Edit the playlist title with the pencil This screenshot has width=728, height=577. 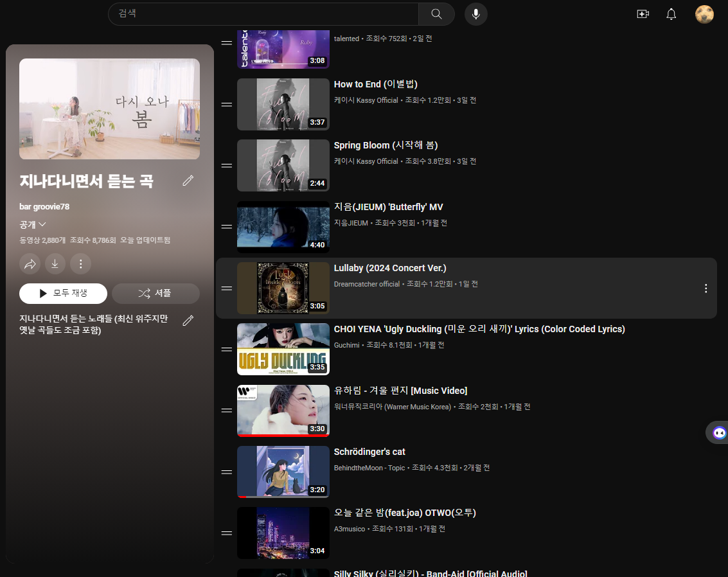coord(188,181)
